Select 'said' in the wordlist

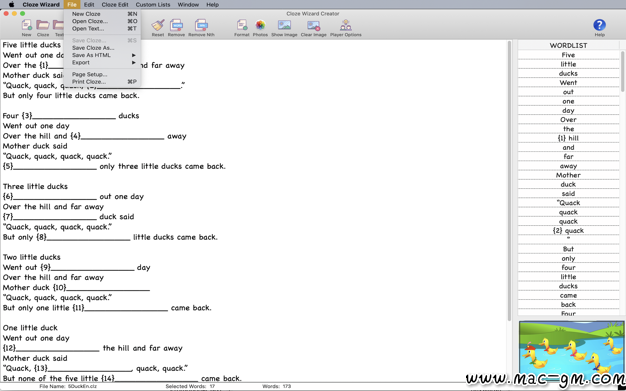(568, 193)
